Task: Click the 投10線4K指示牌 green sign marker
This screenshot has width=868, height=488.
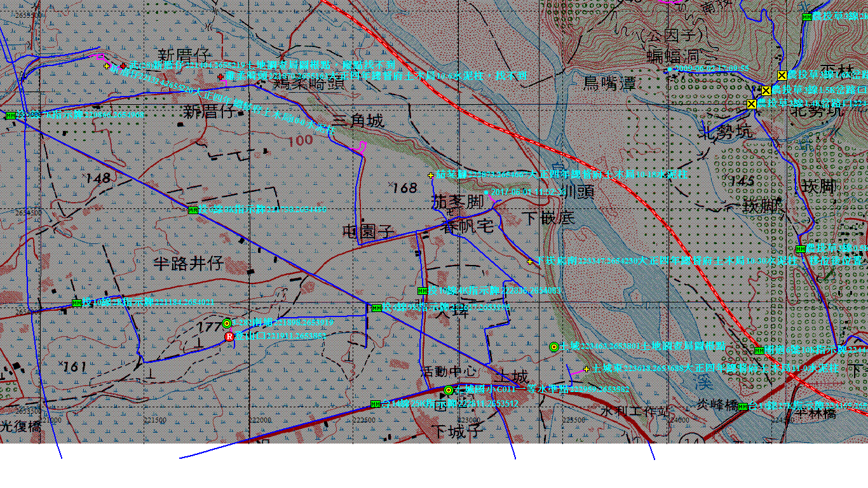Action: tap(422, 291)
